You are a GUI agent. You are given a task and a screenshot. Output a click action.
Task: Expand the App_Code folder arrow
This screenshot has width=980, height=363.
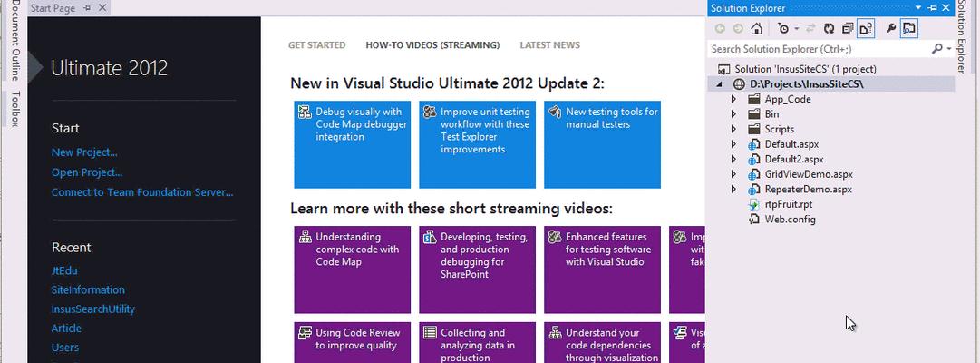pos(734,99)
